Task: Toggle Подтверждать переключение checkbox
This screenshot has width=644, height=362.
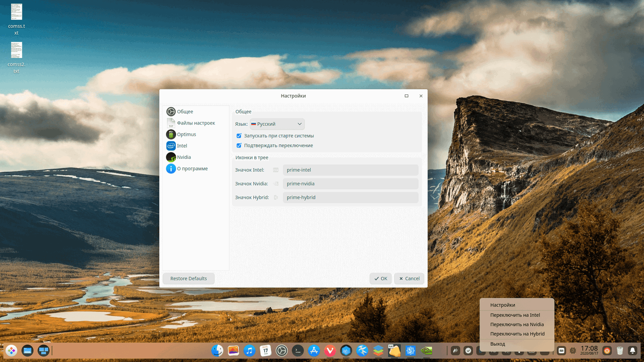Action: tap(239, 146)
